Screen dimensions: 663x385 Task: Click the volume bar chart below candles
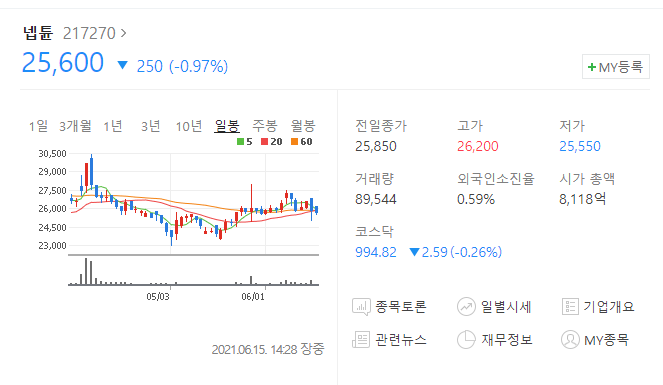[194, 271]
